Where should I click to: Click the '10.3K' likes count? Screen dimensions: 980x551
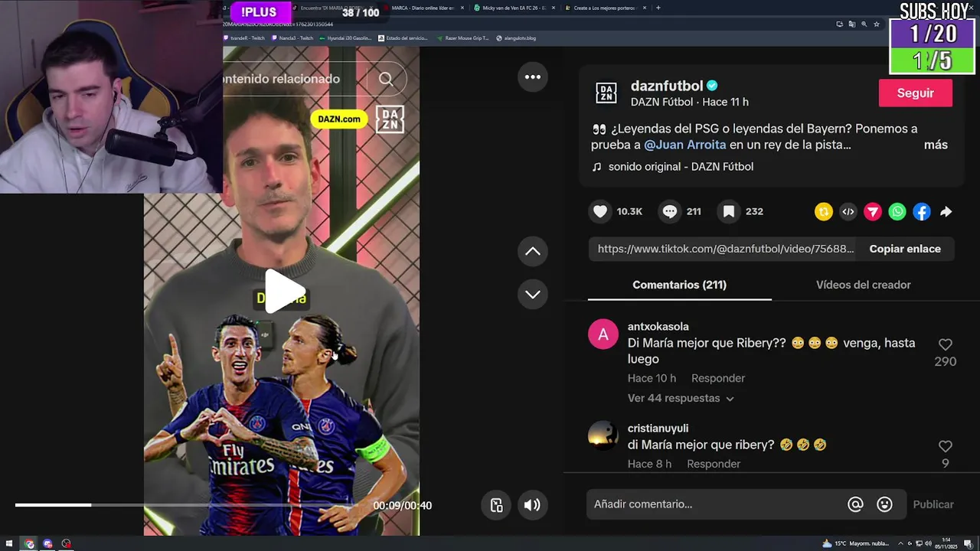click(x=629, y=211)
